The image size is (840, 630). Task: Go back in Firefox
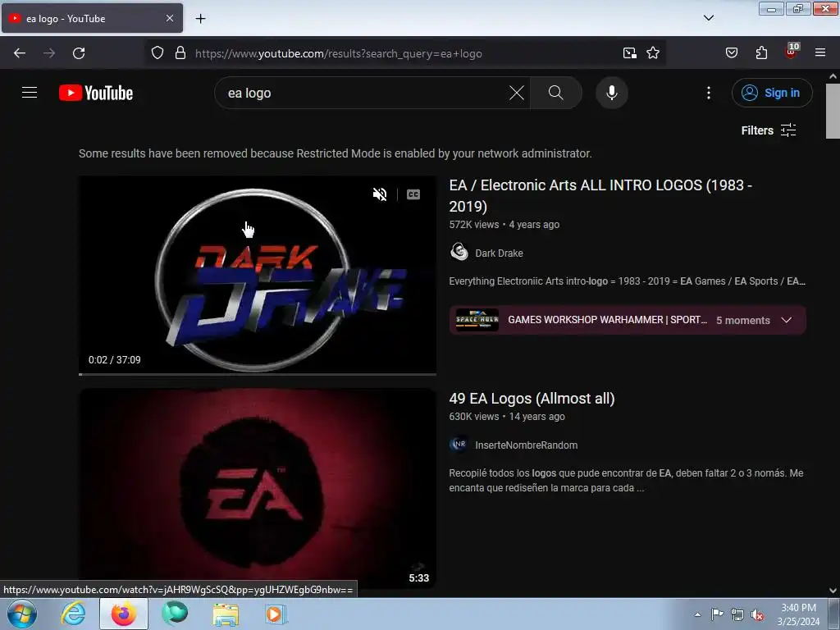point(20,53)
